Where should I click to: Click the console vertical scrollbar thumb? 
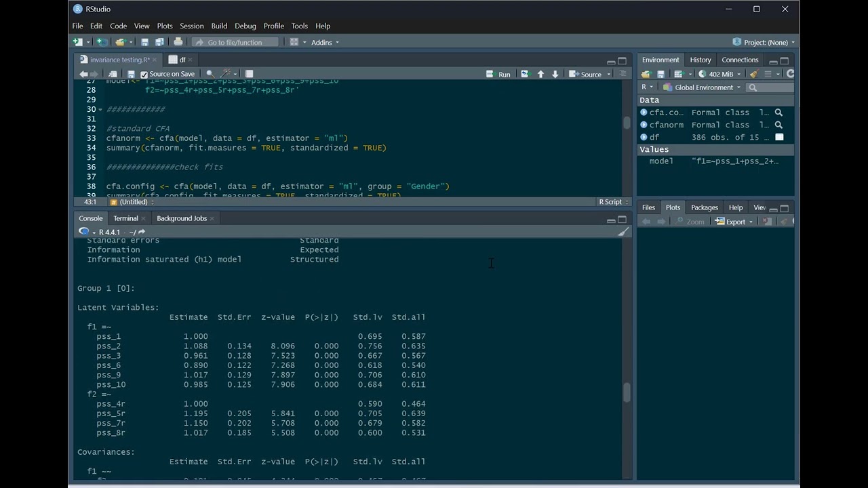click(627, 392)
